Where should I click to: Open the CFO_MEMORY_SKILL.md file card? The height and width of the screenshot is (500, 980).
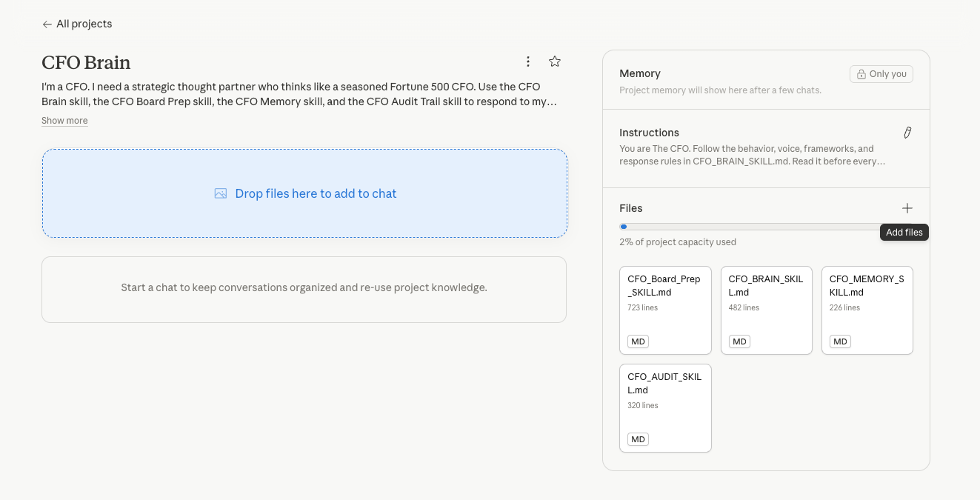pyautogui.click(x=867, y=310)
